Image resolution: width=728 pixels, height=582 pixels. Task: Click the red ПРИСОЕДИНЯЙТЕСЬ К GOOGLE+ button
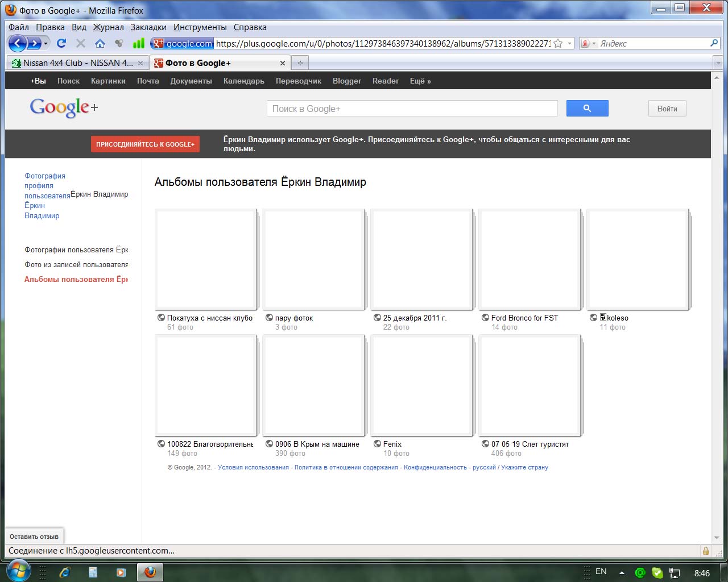[145, 144]
